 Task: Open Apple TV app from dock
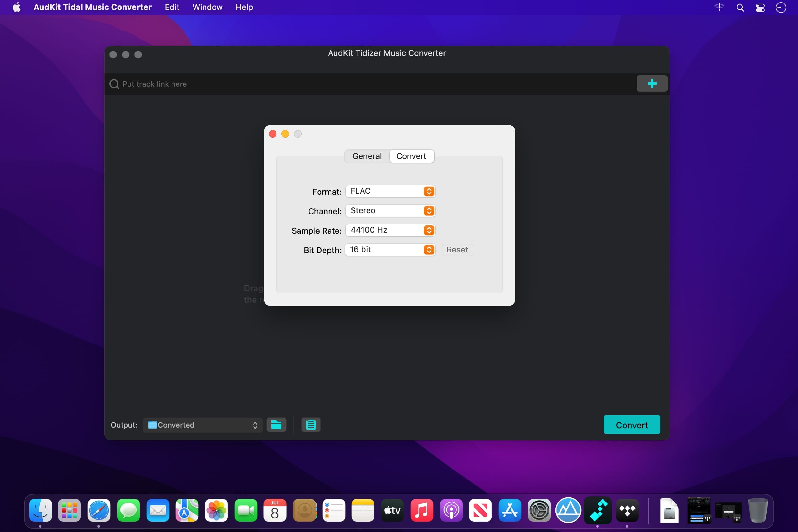pyautogui.click(x=391, y=510)
